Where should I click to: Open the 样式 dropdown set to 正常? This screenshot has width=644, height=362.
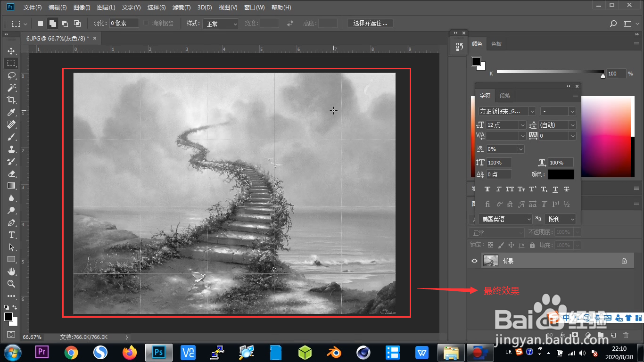pos(221,24)
